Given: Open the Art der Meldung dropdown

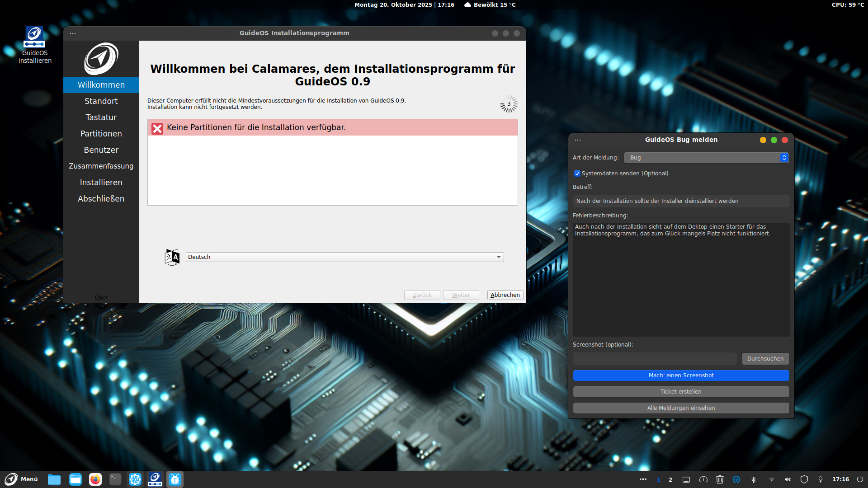Looking at the screenshot, I should pyautogui.click(x=706, y=158).
